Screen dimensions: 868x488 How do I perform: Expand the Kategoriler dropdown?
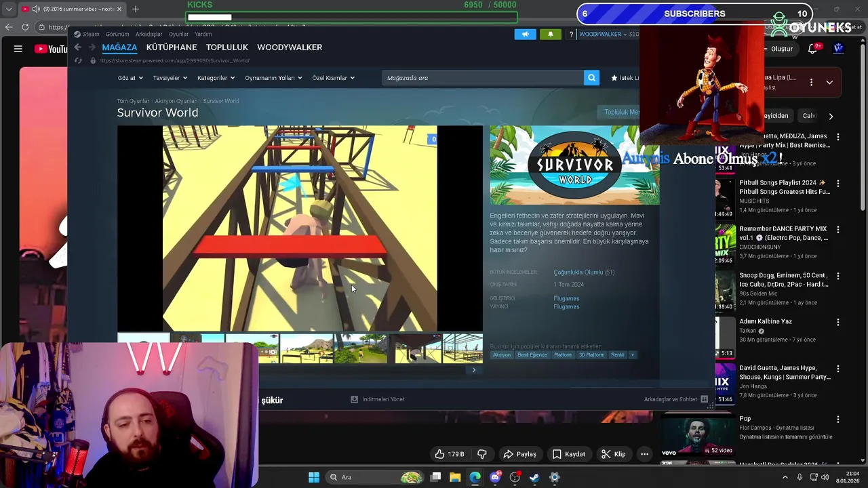pos(216,78)
